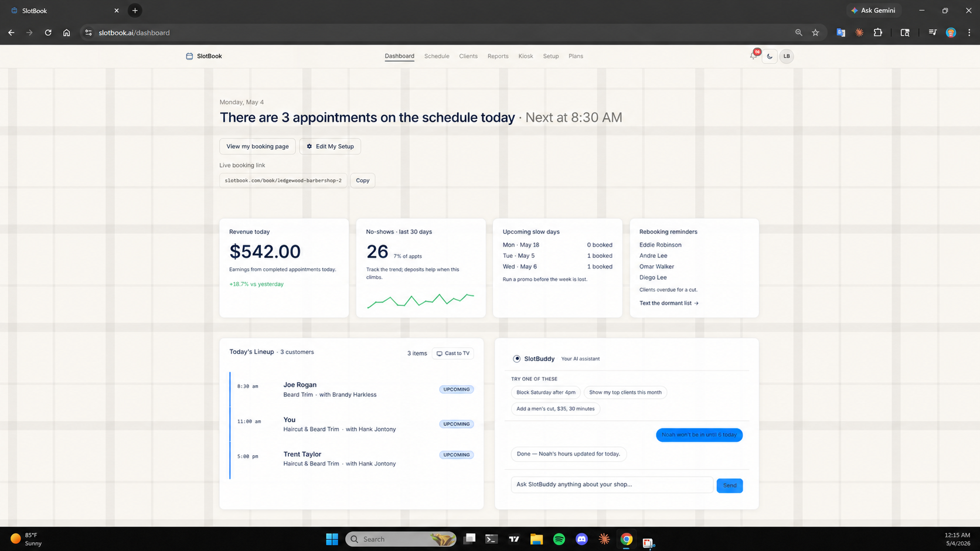
Task: Click Omar Walker rebooking reminder
Action: coord(656,267)
